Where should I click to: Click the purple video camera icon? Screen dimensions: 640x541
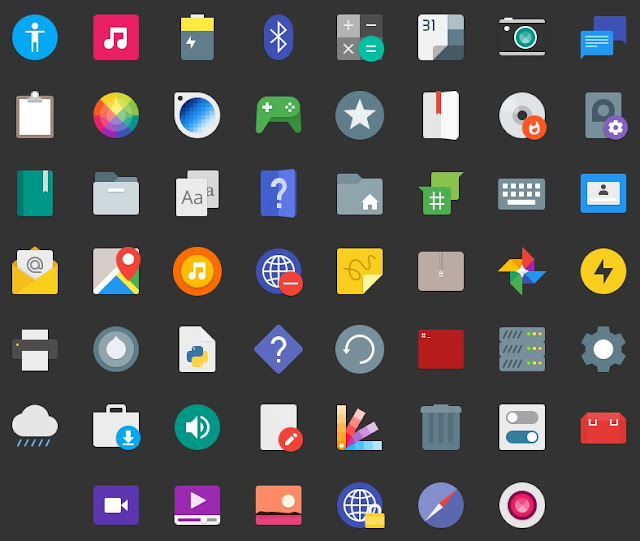tap(116, 505)
